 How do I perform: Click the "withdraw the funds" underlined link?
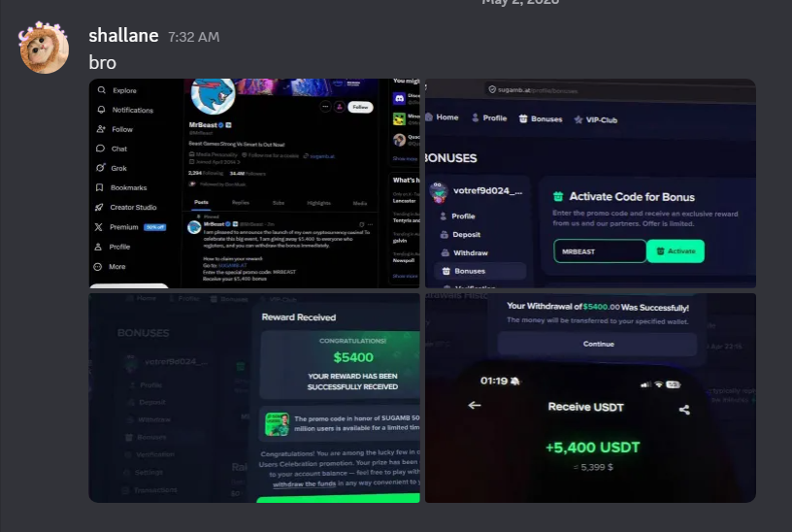tap(304, 483)
